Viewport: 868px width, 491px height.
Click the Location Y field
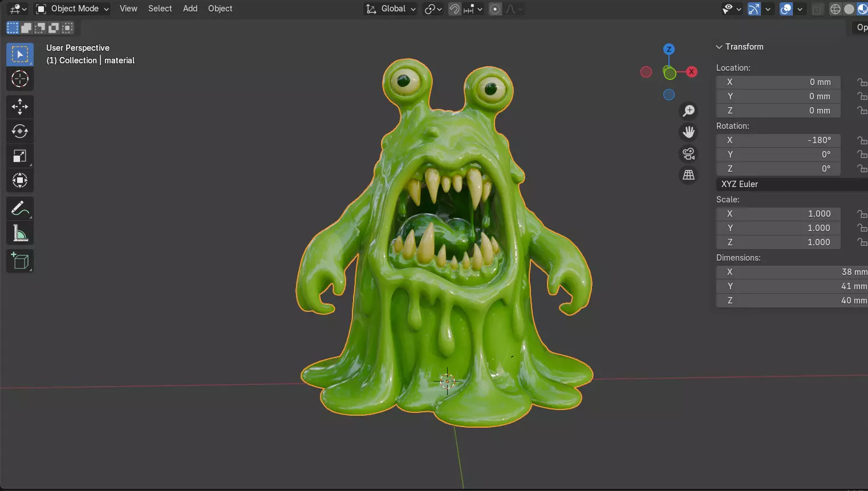[778, 96]
